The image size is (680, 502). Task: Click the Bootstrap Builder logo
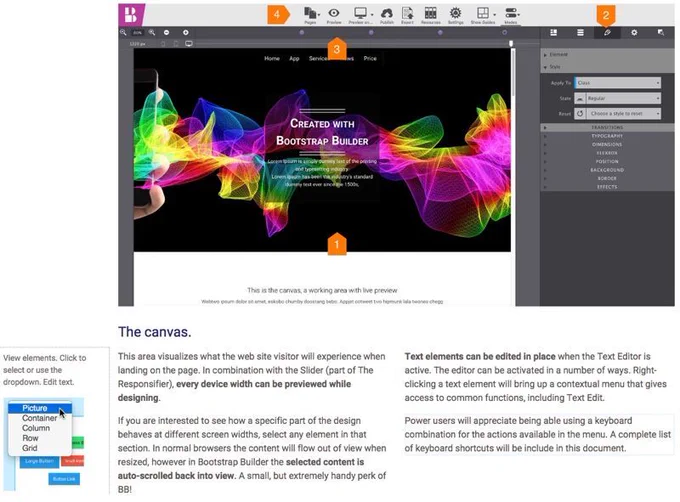[131, 15]
